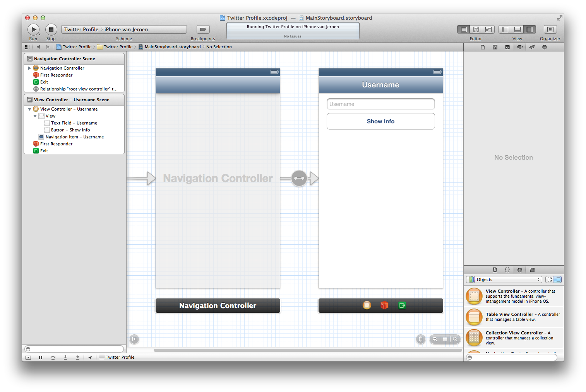This screenshot has height=392, width=586.
Task: Select the View Controller dock icon
Action: click(x=367, y=305)
